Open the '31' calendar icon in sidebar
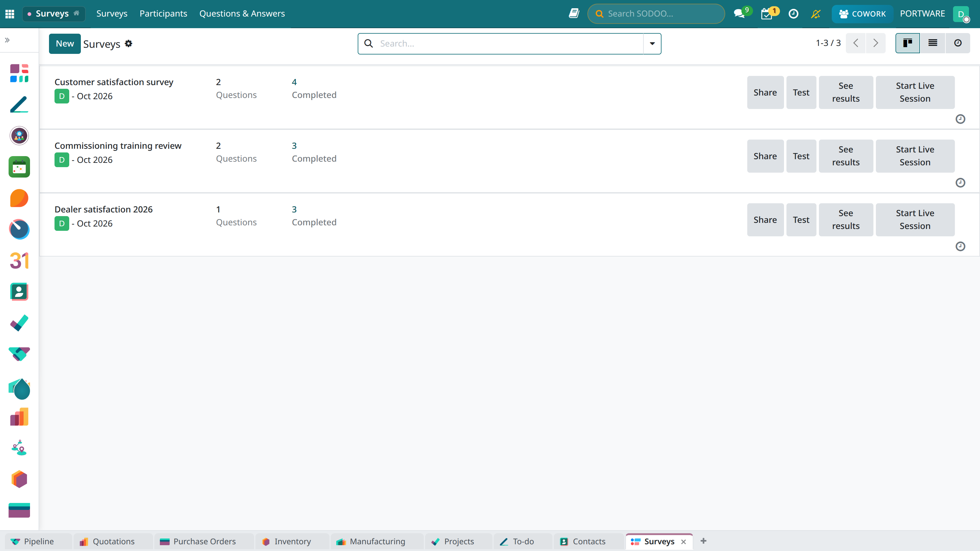 19,261
